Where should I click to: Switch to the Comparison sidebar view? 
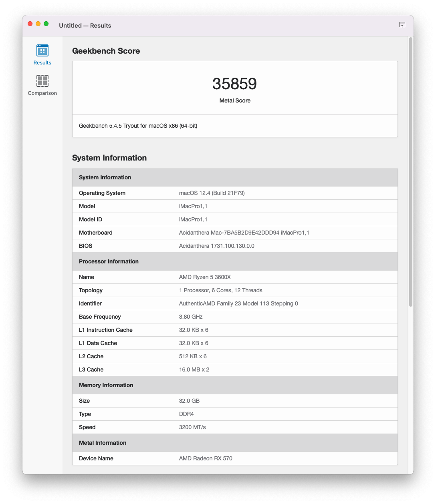pos(42,85)
